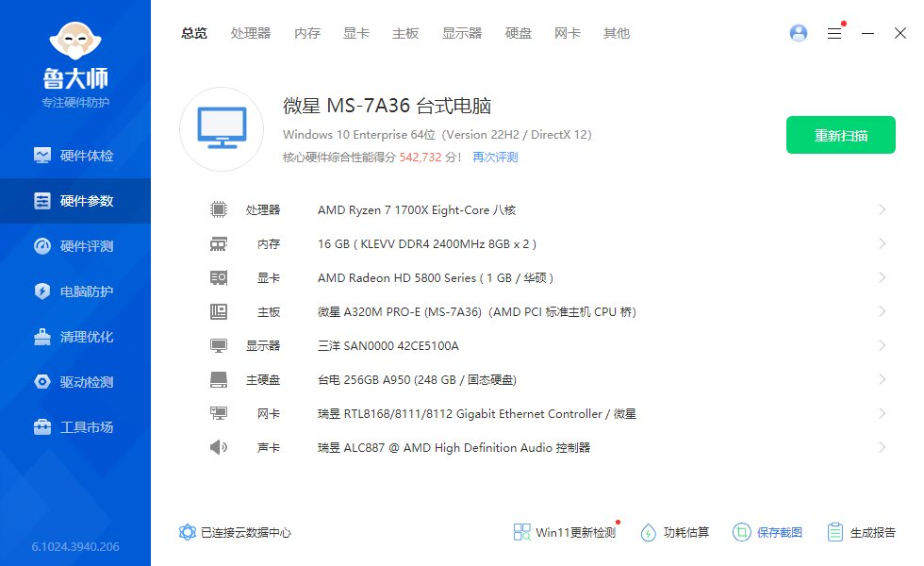This screenshot has height=566, width=924.
Task: Click the 鲁大师 mascot logo
Action: [x=75, y=41]
